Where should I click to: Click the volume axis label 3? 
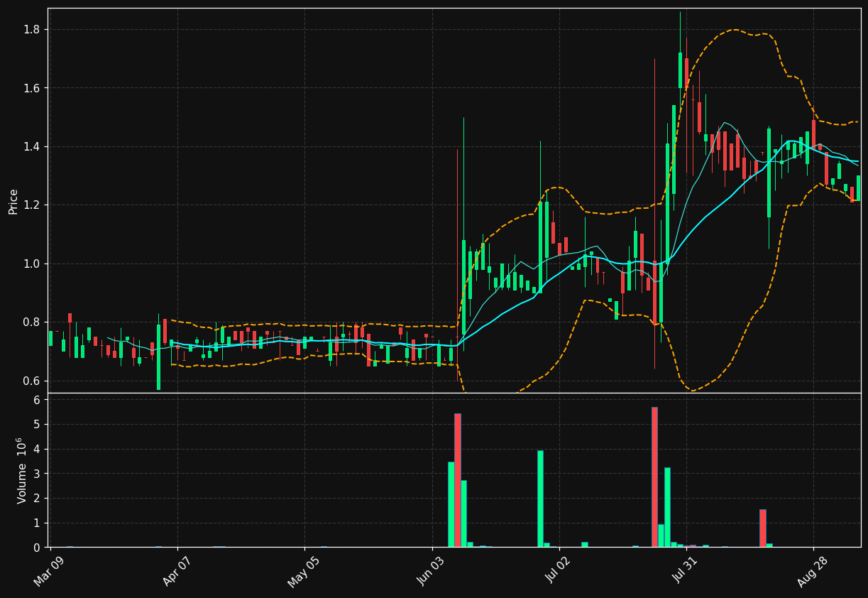(38, 474)
